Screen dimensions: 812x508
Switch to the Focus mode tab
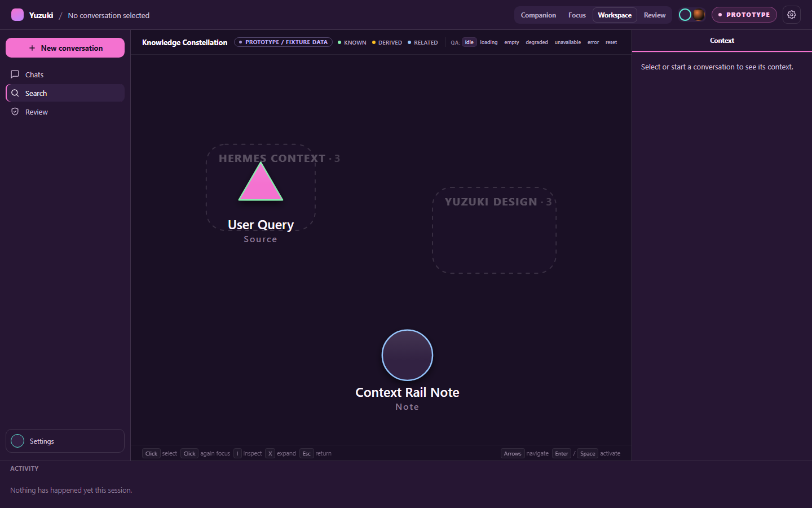[x=577, y=15]
